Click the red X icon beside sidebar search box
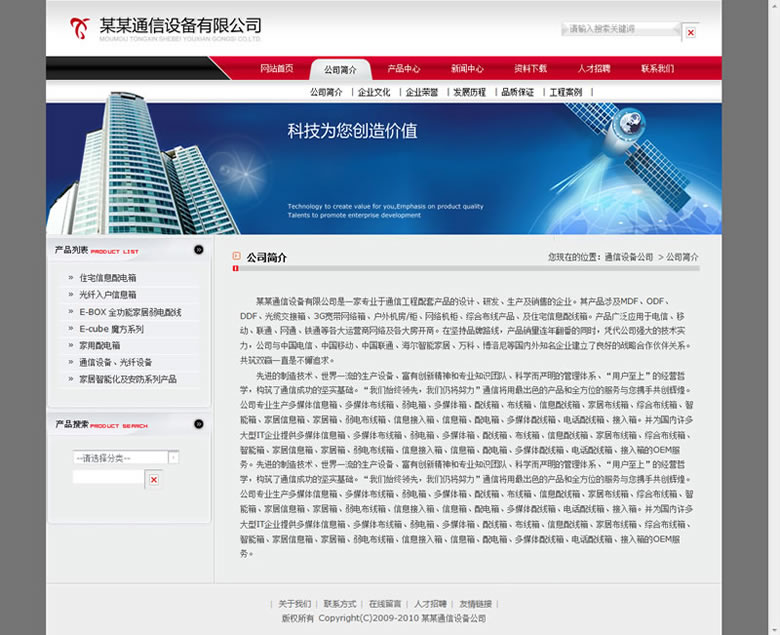This screenshot has width=780, height=635. click(x=153, y=480)
